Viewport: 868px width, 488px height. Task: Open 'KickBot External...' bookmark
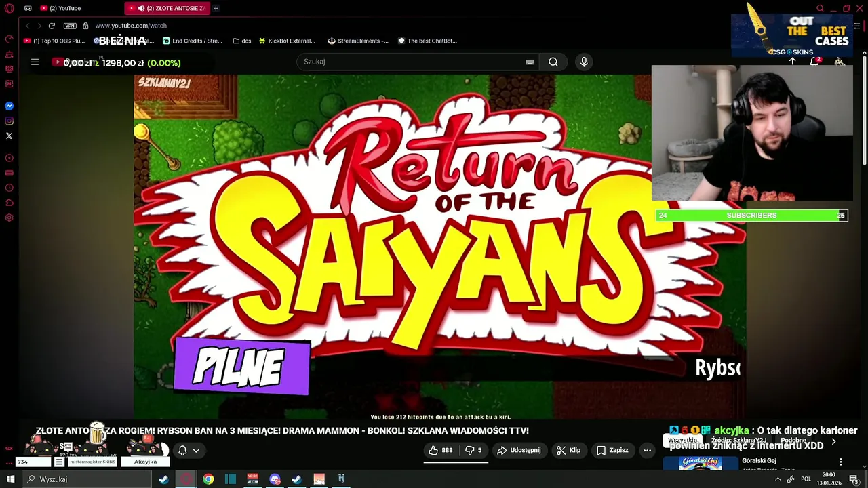(x=287, y=41)
